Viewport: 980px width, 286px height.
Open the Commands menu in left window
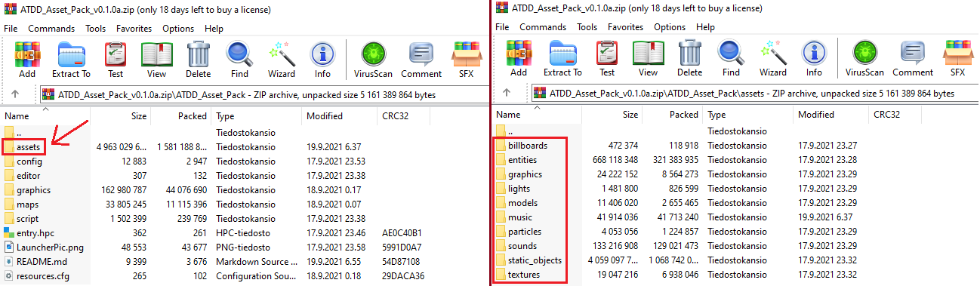(x=51, y=28)
